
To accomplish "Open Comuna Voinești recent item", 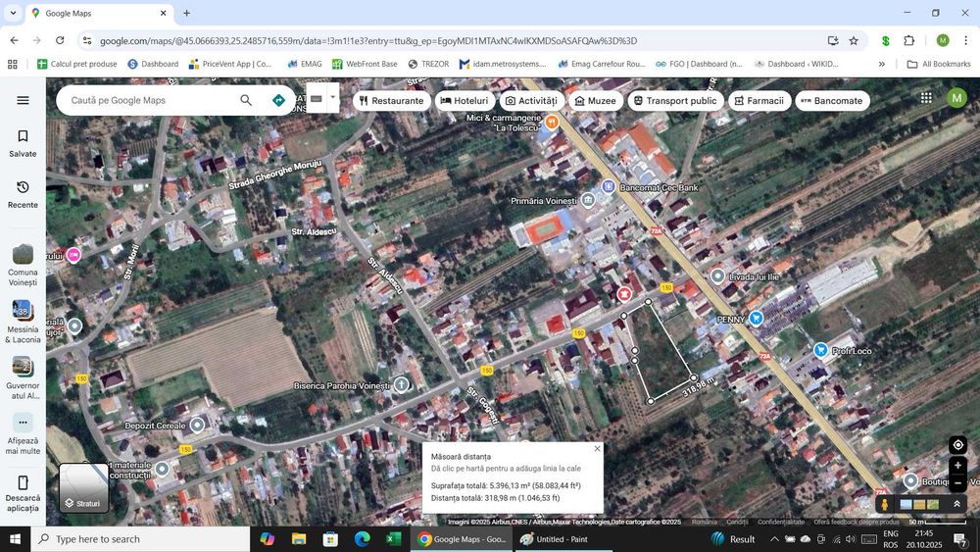I will 23,265.
